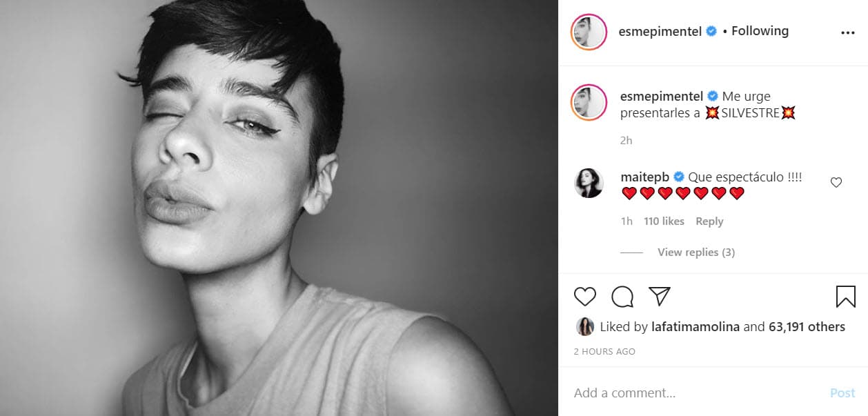868x416 pixels.
Task: Open comments via the speech bubble icon
Action: (x=622, y=297)
